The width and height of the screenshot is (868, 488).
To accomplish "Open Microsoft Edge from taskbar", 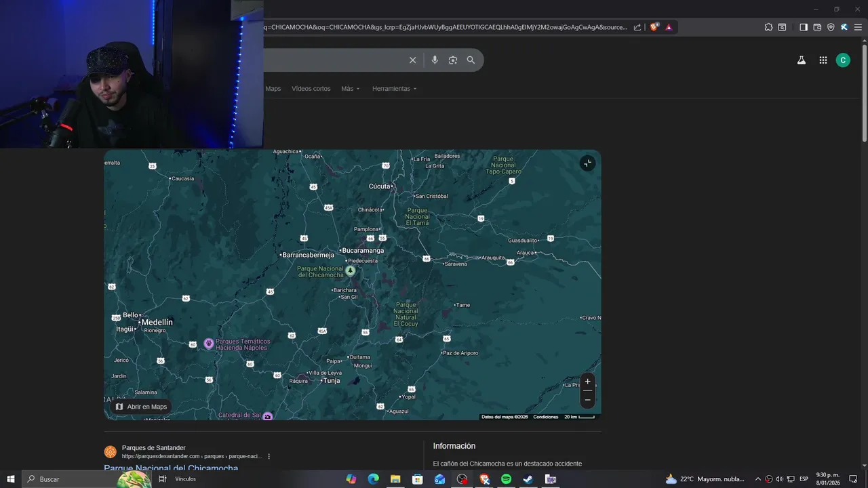I will point(373,479).
